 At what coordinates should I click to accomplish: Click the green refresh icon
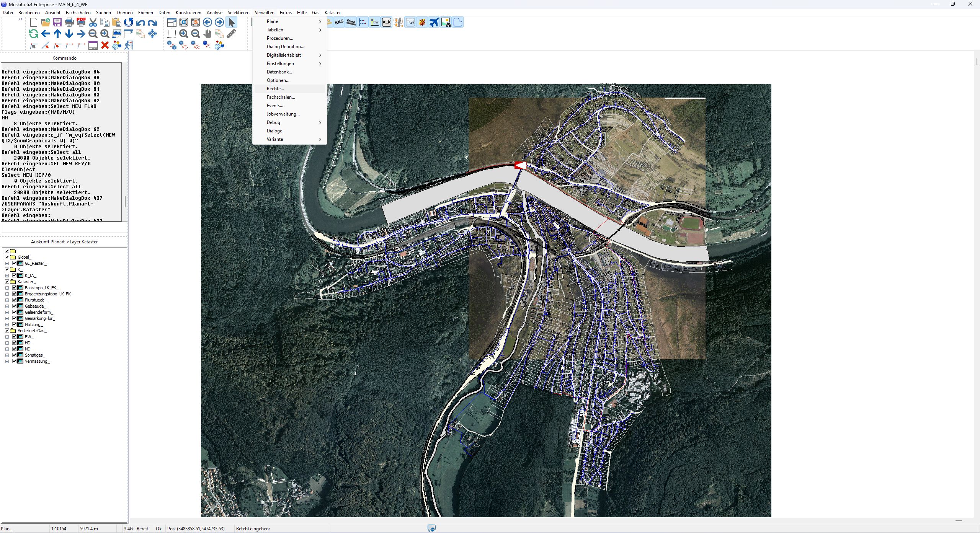coord(34,34)
